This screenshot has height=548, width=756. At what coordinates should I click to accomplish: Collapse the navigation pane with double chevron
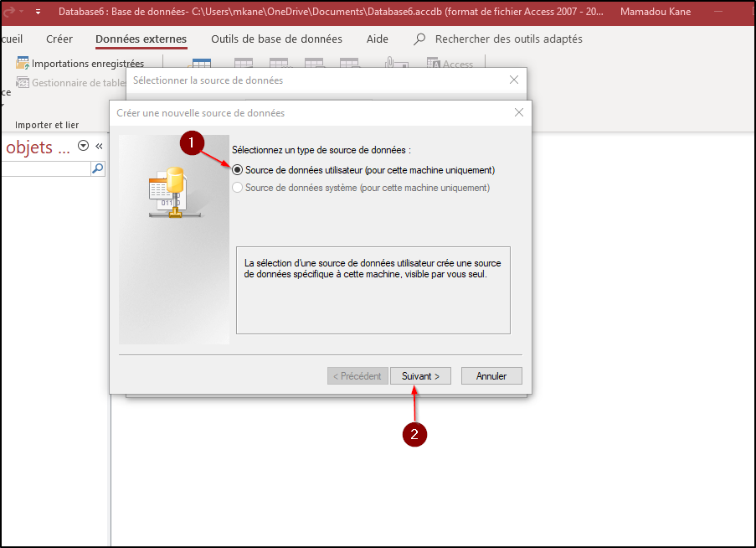(x=99, y=146)
